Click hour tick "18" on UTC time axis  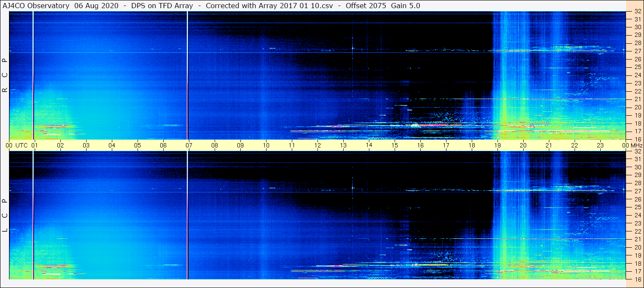tap(472, 145)
